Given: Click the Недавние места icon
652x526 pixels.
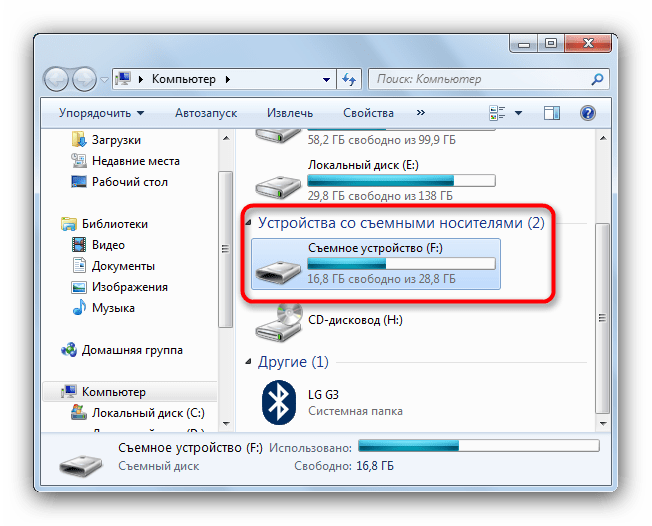Looking at the screenshot, I should (79, 161).
